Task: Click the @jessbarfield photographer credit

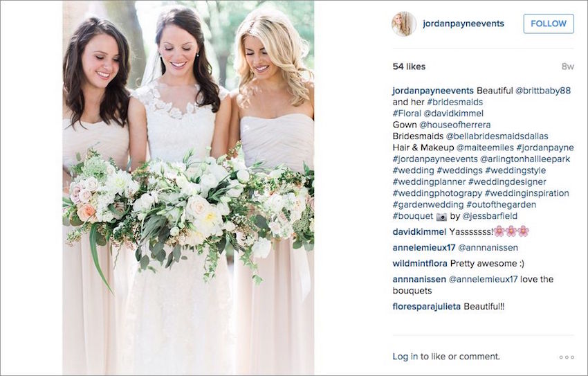Action: (490, 216)
